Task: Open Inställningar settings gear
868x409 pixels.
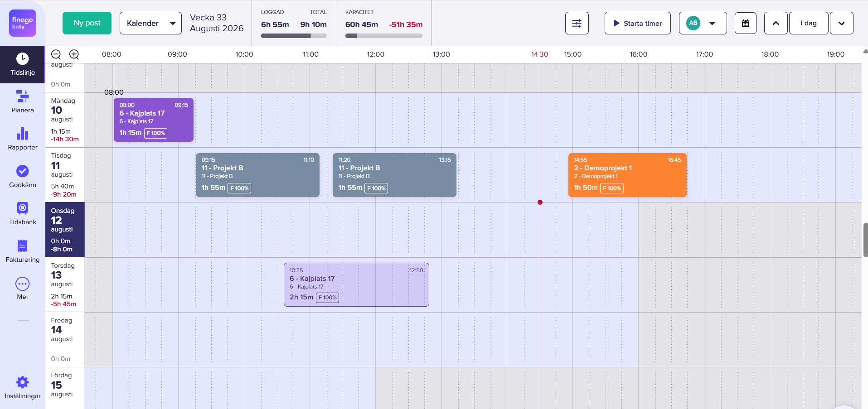Action: tap(23, 387)
